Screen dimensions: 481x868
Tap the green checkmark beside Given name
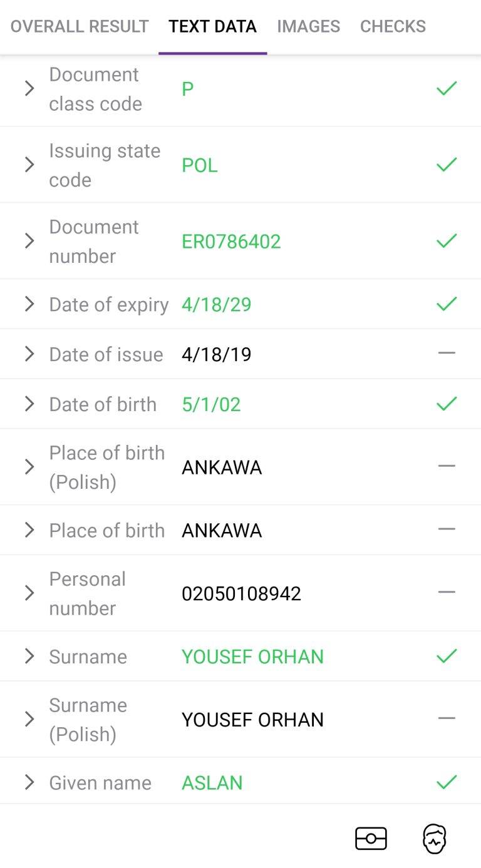pyautogui.click(x=447, y=782)
